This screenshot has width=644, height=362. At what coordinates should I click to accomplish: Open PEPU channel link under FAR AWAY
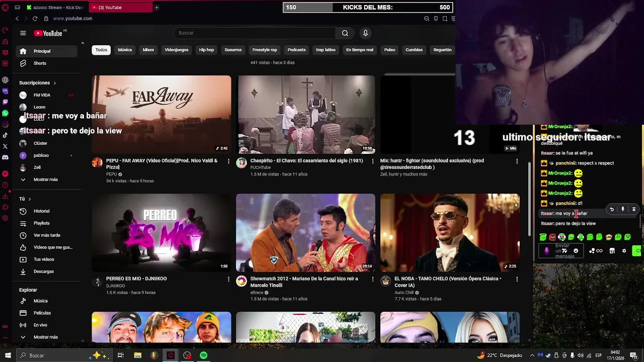(x=111, y=174)
